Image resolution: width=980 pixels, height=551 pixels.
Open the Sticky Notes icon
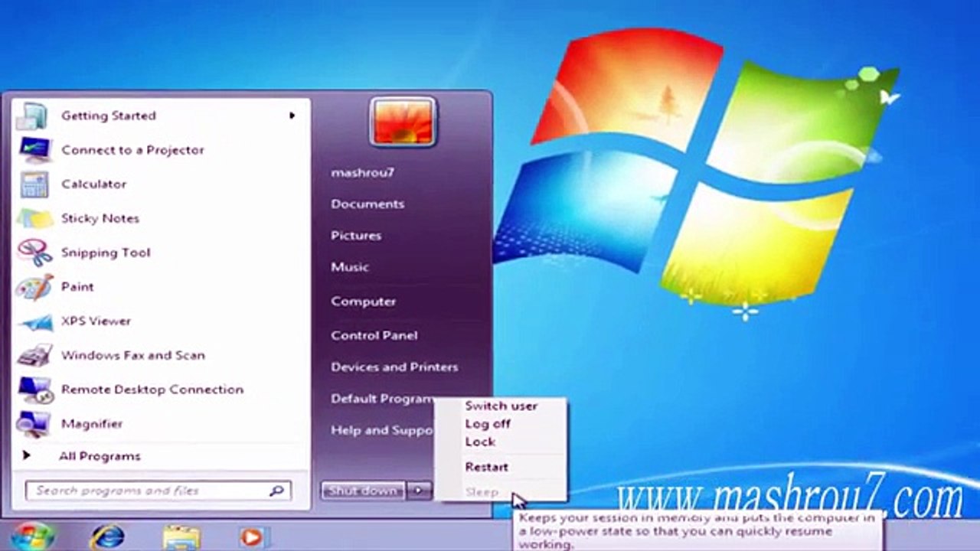34,218
